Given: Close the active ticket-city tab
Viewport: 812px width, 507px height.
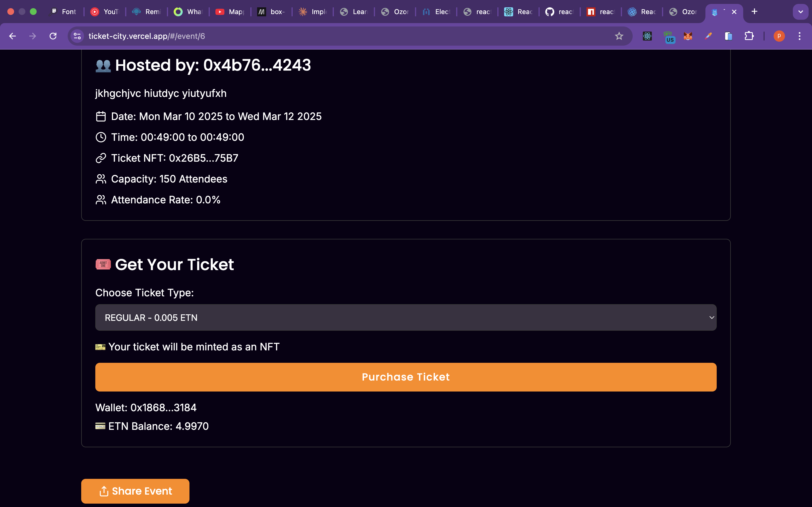Looking at the screenshot, I should coord(734,12).
